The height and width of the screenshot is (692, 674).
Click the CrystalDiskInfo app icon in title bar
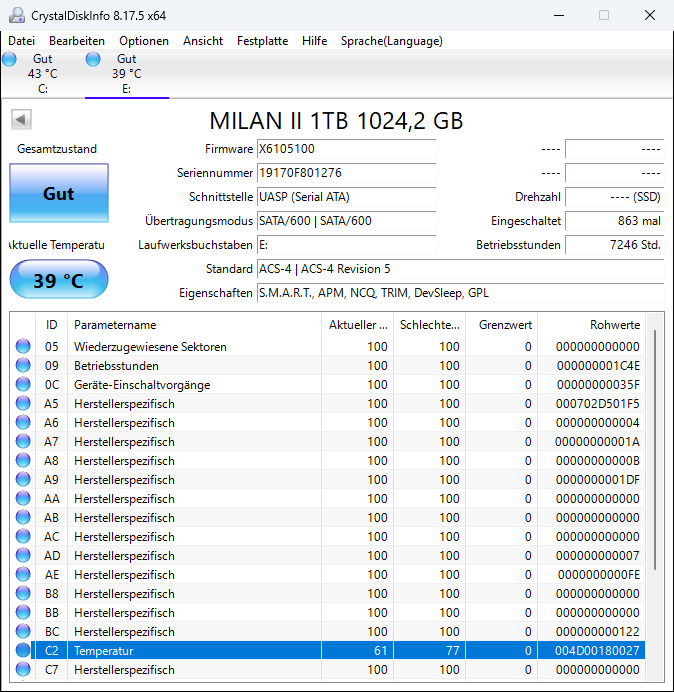pos(17,15)
